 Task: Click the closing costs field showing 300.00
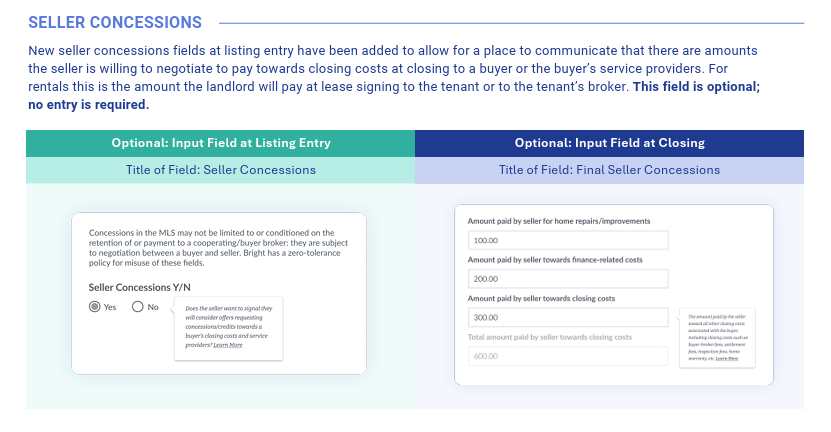point(567,317)
